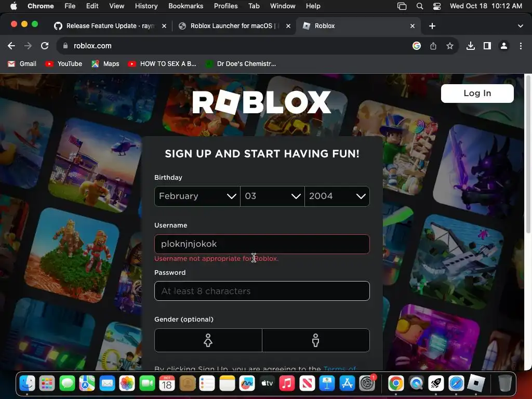Close the Release Feature Update tab
This screenshot has width=532, height=399.
pos(164,26)
